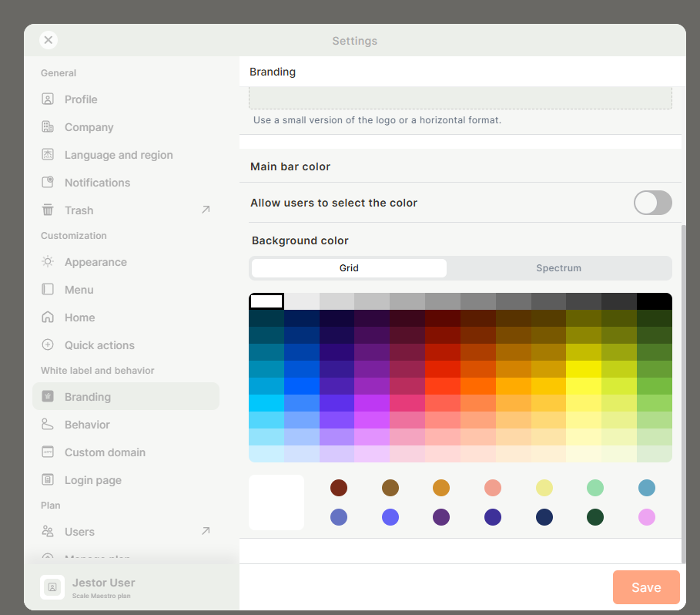Click the Trash bin icon
This screenshot has height=615, width=700.
(x=48, y=210)
